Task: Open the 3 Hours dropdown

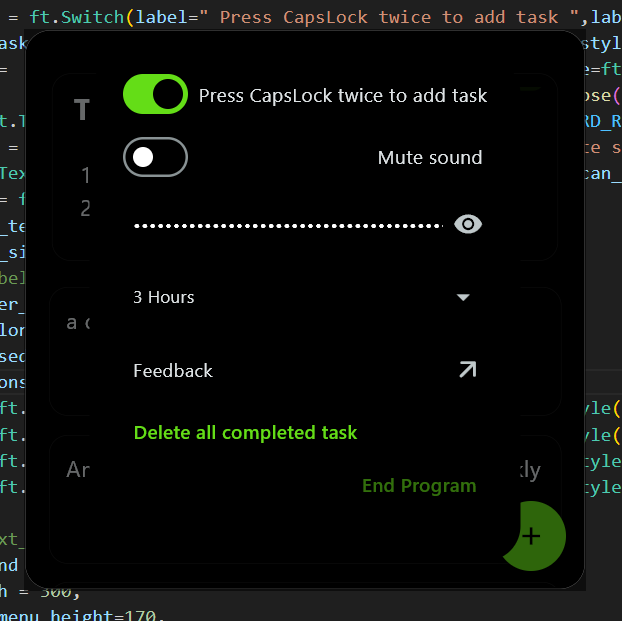Action: pyautogui.click(x=303, y=297)
